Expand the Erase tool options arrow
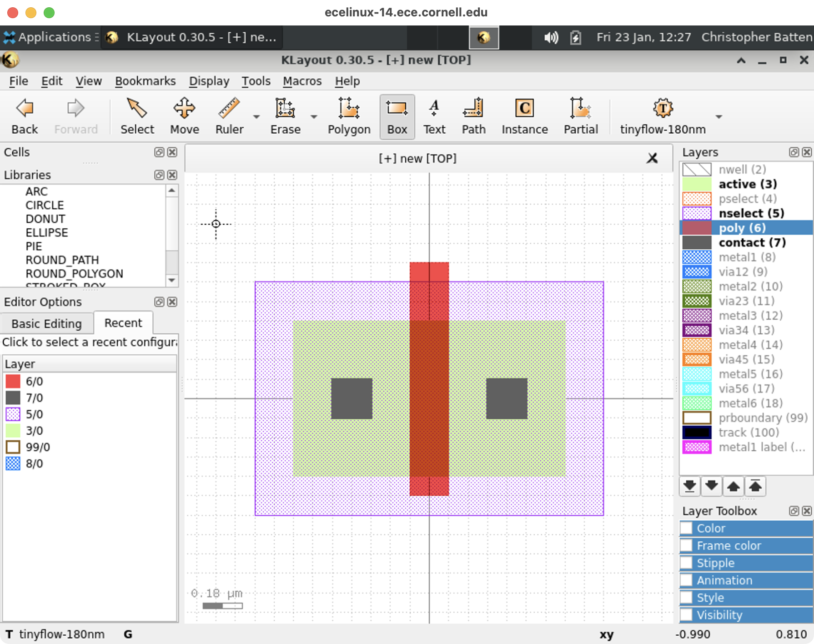This screenshot has width=814, height=644. coord(314,117)
